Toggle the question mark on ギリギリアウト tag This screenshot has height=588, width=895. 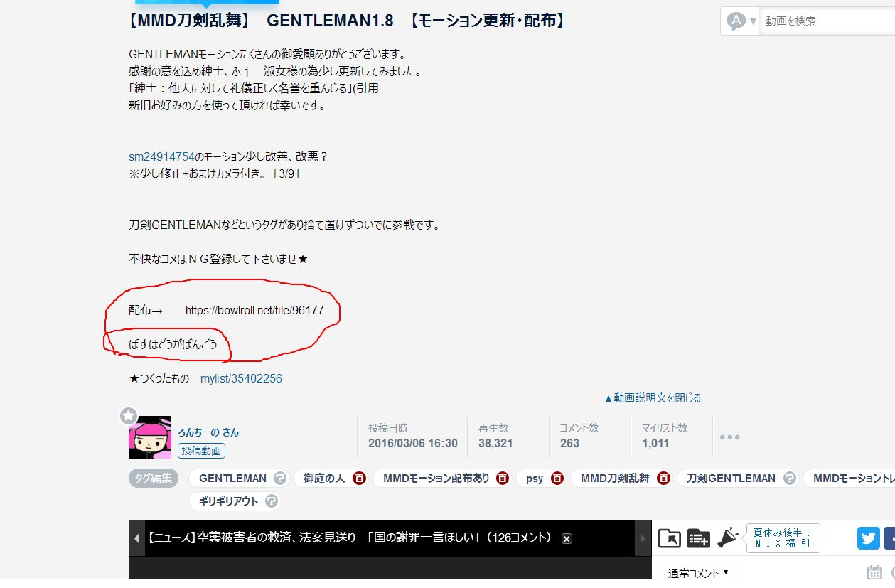coord(273,501)
